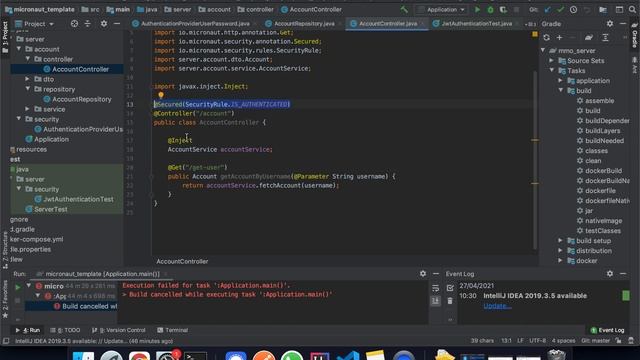Commit changes with the green checkmark
This screenshot has width=640, height=360.
[560, 9]
